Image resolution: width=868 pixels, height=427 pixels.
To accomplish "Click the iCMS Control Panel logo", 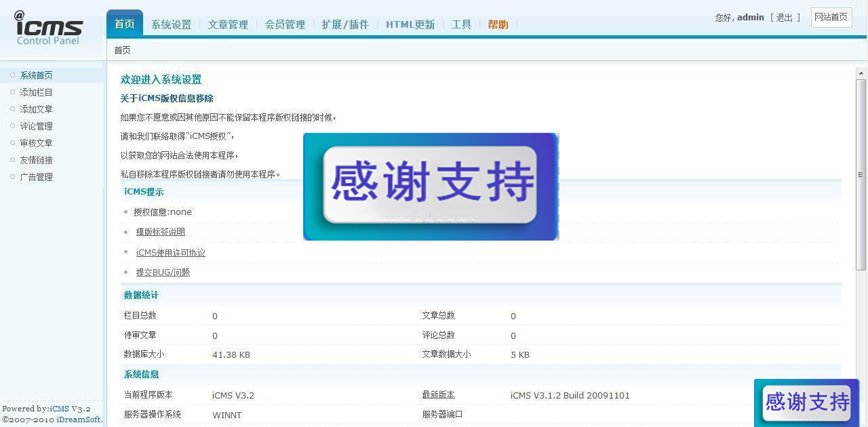I will pos(48,28).
